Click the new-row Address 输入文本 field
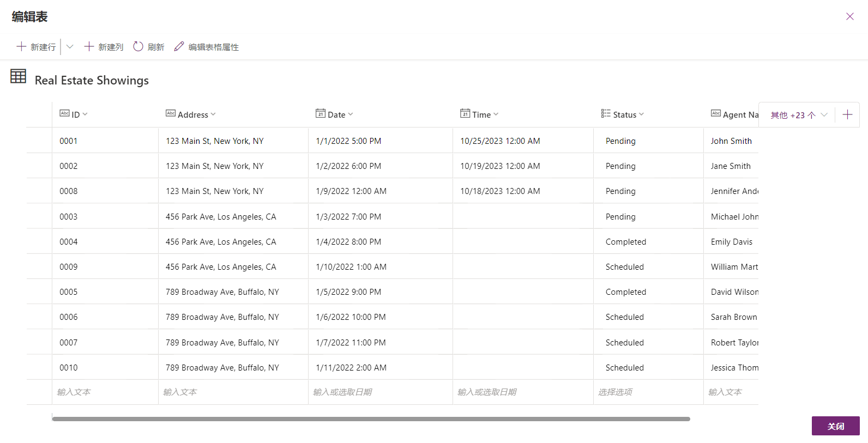 click(x=233, y=392)
